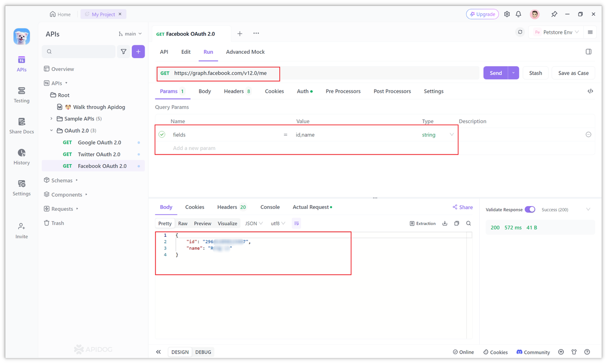Screen dimensions: 609x364
Task: Click the purple plus add button
Action: click(x=138, y=51)
